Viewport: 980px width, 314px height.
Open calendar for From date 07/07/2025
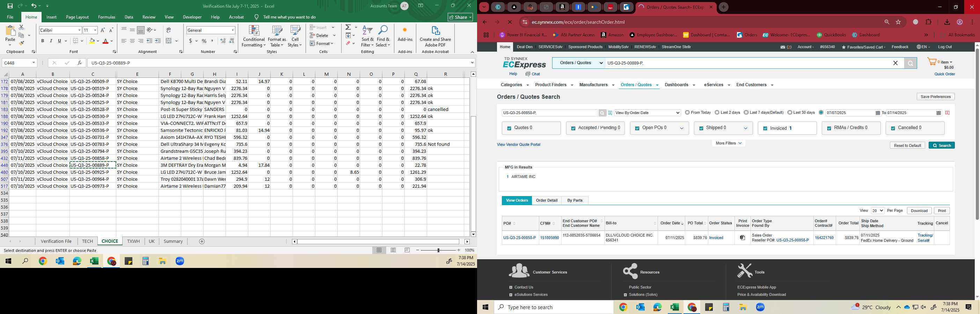pos(878,113)
